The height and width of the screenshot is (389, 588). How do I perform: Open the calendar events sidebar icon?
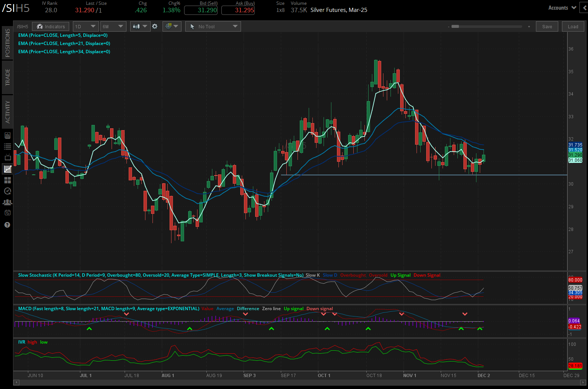pos(7,213)
